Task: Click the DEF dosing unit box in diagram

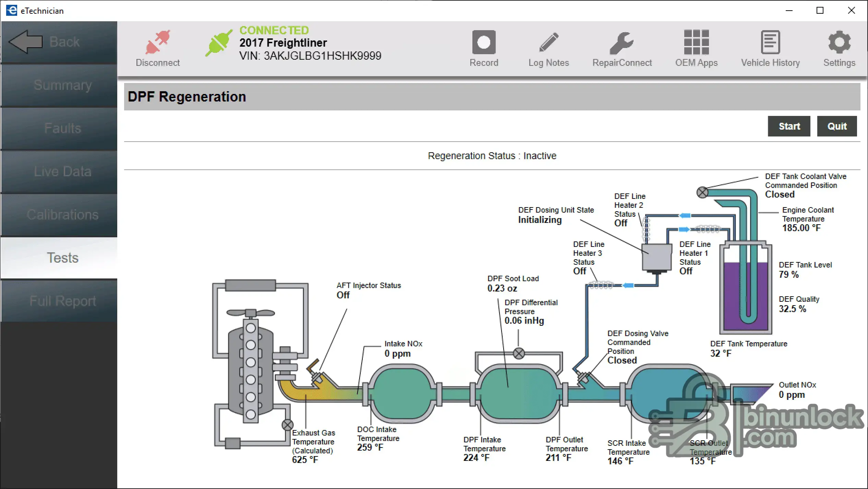Action: [656, 257]
